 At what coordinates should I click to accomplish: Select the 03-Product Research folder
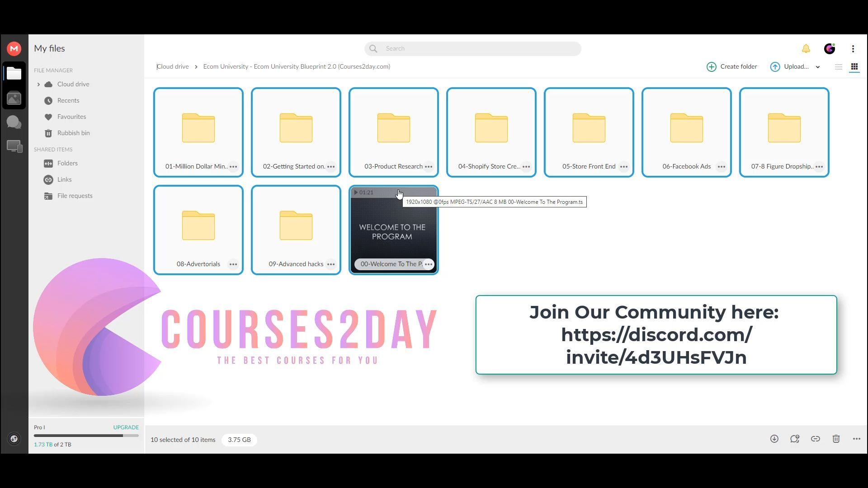click(x=394, y=132)
